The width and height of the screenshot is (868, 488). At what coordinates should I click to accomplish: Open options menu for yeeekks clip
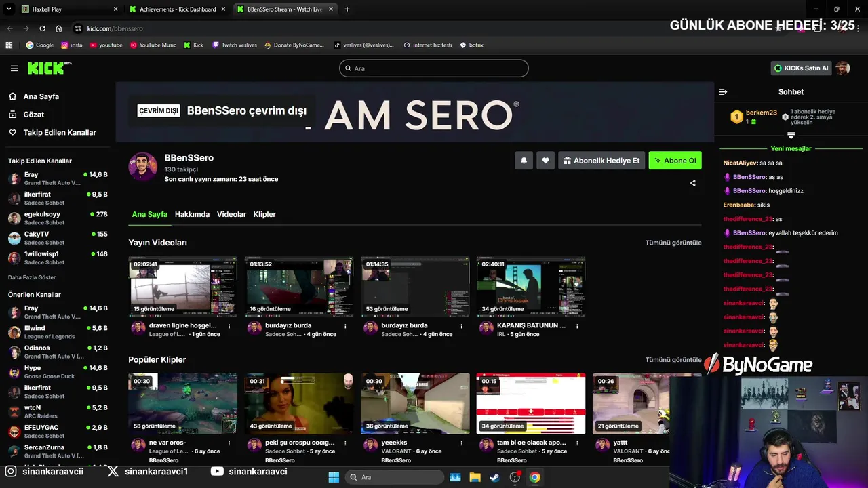pos(461,443)
